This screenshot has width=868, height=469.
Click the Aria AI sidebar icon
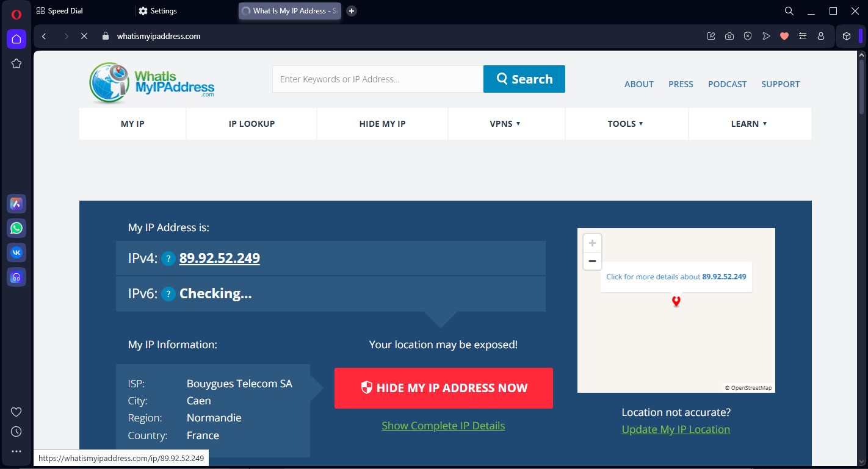[16, 204]
